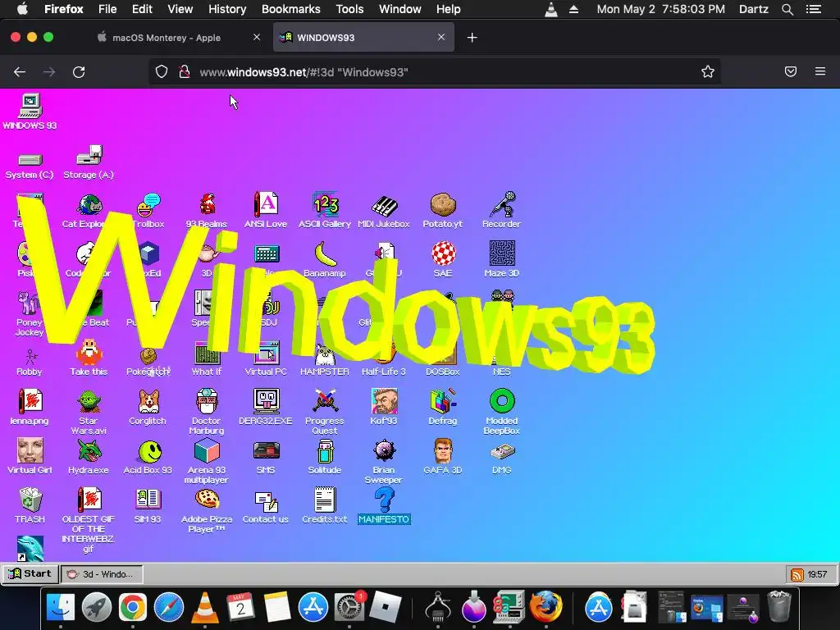This screenshot has width=840, height=630.
Task: Open the Firefox hamburger menu
Action: click(820, 71)
